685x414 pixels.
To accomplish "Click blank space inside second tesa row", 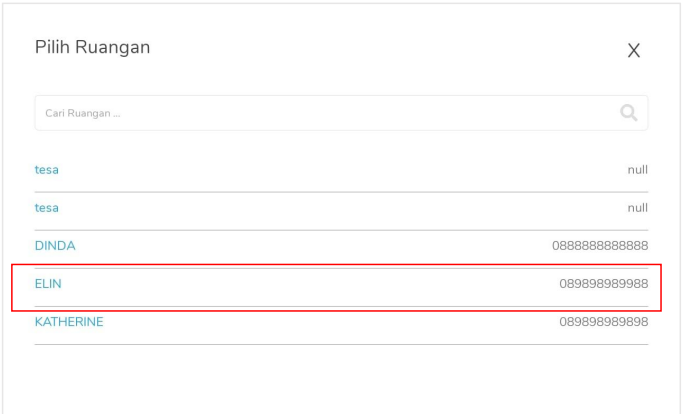I will [x=300, y=208].
